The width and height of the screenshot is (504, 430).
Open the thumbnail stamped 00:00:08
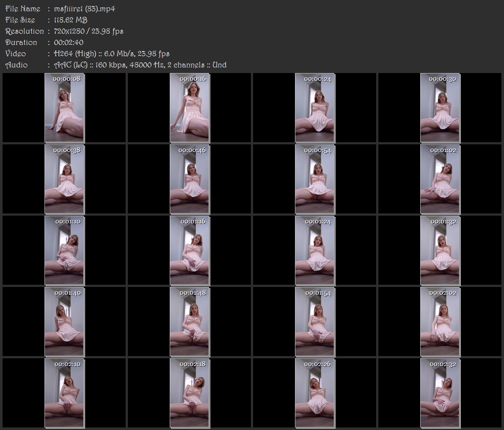pyautogui.click(x=64, y=108)
